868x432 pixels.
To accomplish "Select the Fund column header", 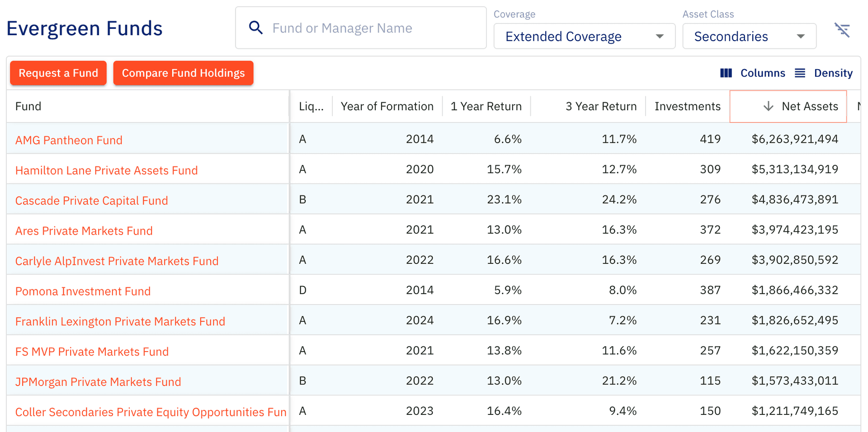I will (x=28, y=106).
